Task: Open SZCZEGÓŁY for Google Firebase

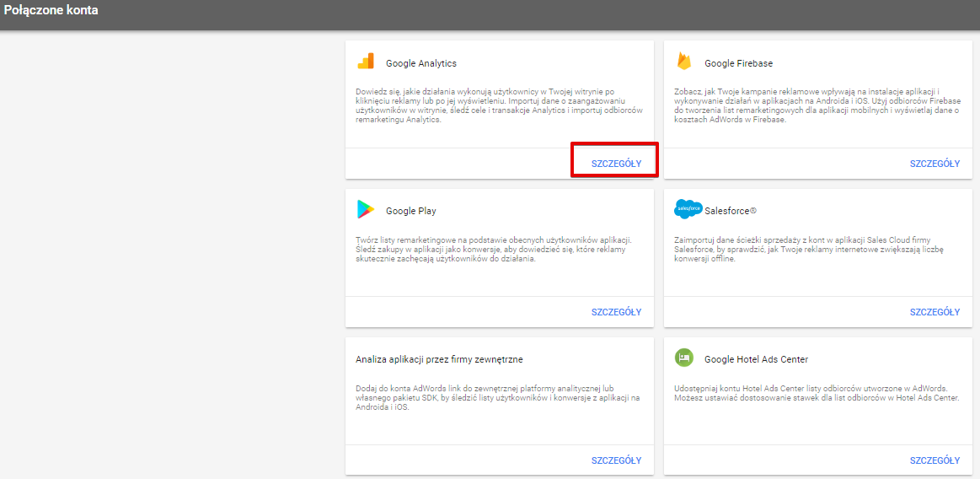Action: 934,164
